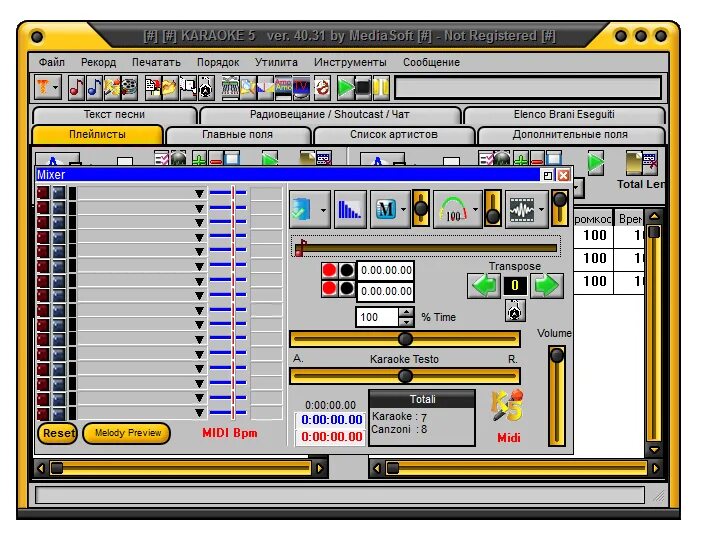The height and width of the screenshot is (548, 708).
Task: Click the Karaoke Testo balance slider knob
Action: click(x=405, y=376)
